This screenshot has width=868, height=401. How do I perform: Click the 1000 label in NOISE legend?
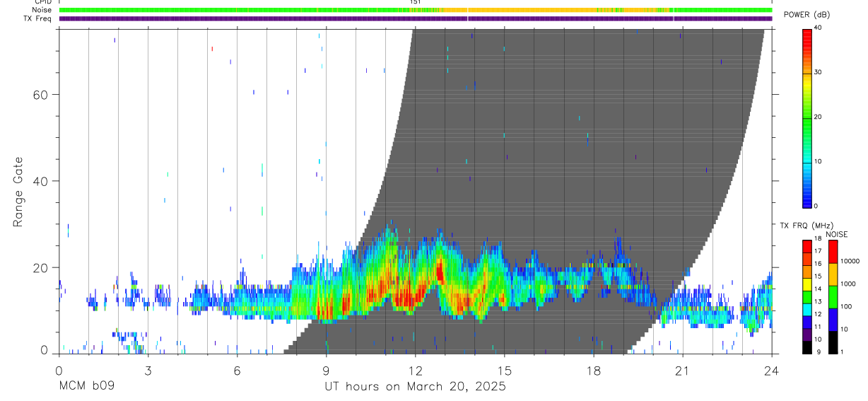point(848,284)
